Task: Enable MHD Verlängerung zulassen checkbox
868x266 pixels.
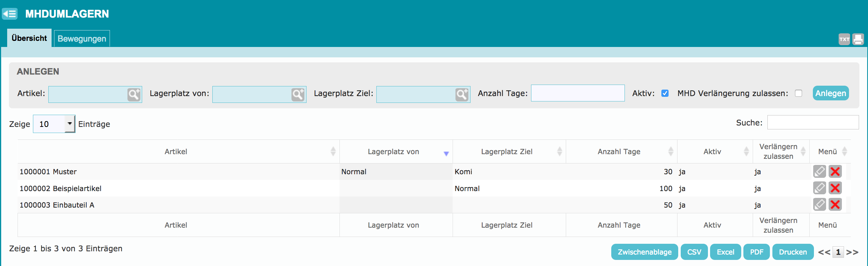Action: (799, 93)
